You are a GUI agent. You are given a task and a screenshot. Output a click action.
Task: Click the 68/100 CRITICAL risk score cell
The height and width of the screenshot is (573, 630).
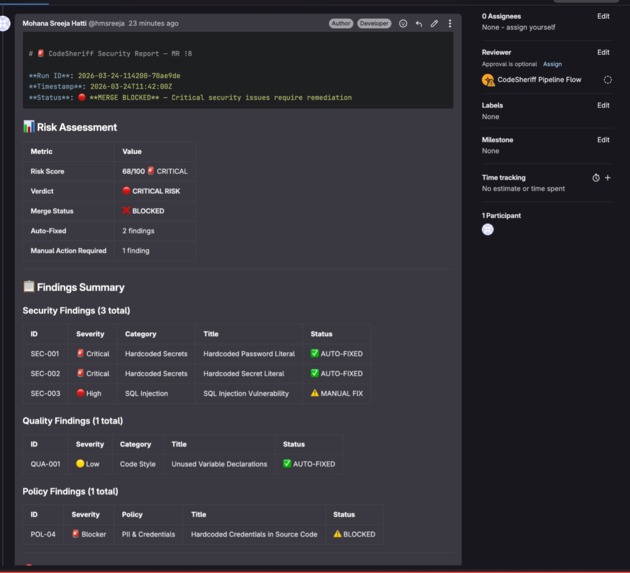point(155,171)
